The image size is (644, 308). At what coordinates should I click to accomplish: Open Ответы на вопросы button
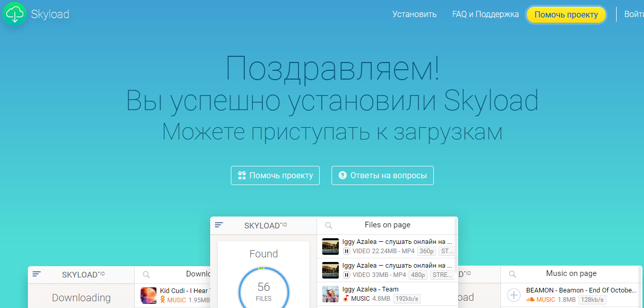click(383, 175)
